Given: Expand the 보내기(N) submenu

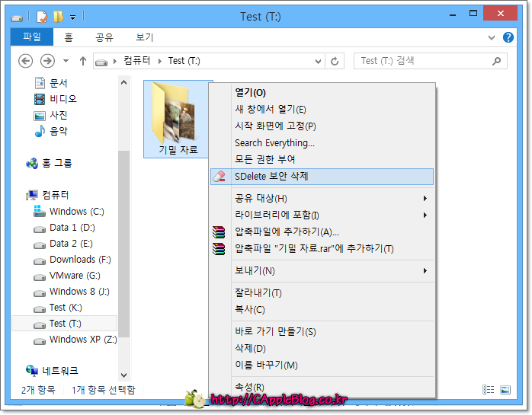Looking at the screenshot, I should tap(322, 270).
